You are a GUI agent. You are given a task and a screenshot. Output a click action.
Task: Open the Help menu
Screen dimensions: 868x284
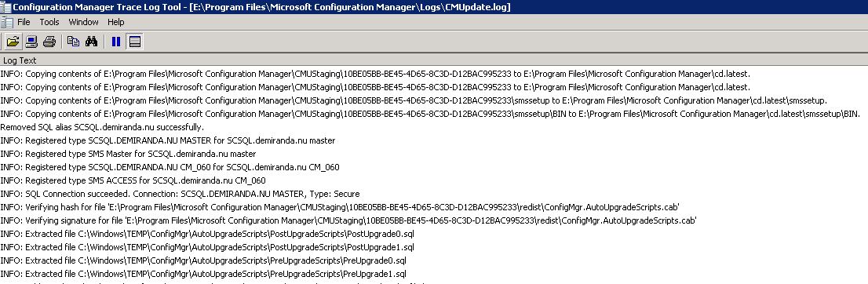pyautogui.click(x=115, y=22)
